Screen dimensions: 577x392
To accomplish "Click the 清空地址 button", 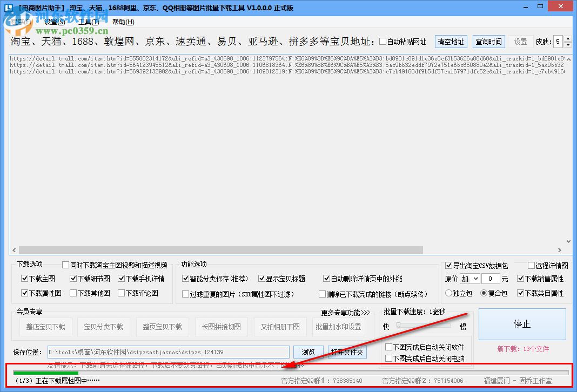I will tap(451, 42).
